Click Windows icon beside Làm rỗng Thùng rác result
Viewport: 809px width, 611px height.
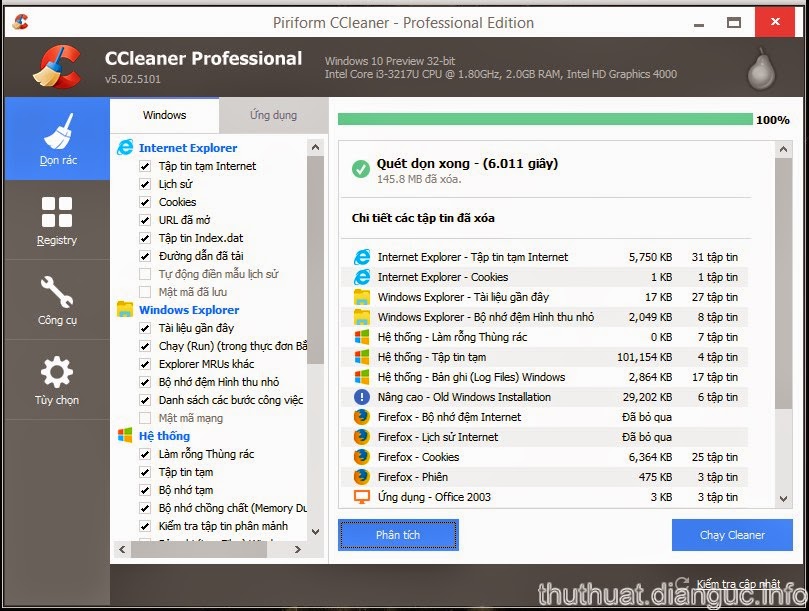point(362,336)
